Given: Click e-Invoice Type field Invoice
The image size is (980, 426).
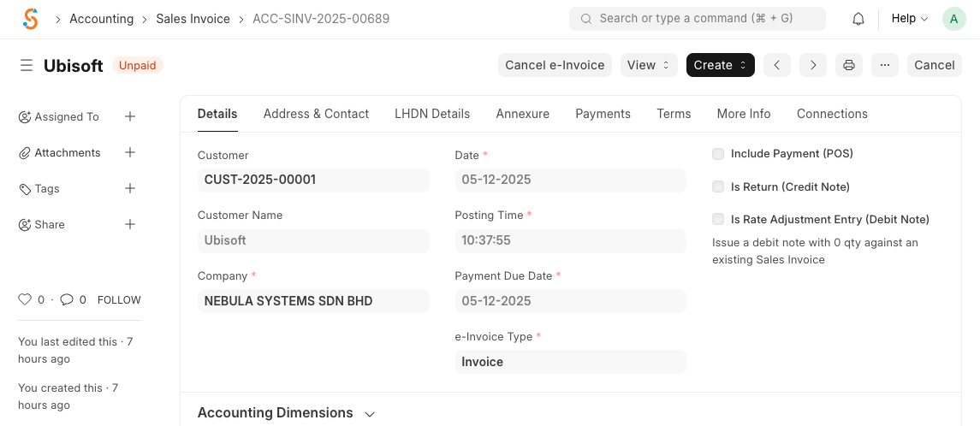Looking at the screenshot, I should pyautogui.click(x=570, y=362).
